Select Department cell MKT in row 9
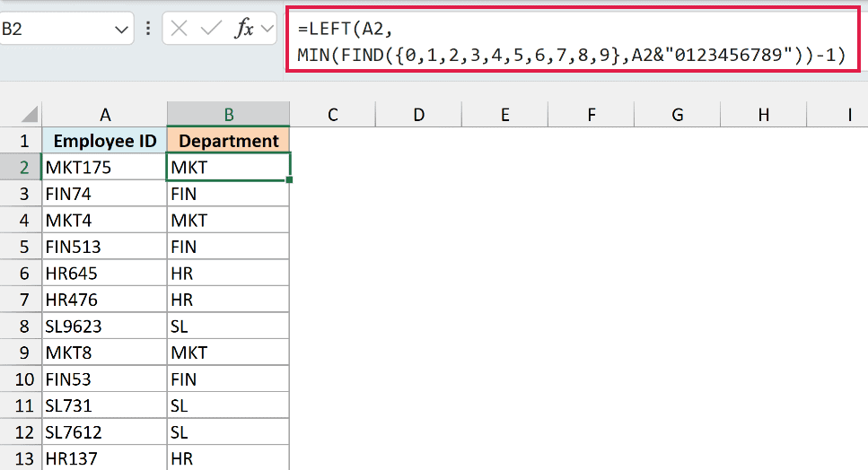The height and width of the screenshot is (470, 868). click(229, 352)
